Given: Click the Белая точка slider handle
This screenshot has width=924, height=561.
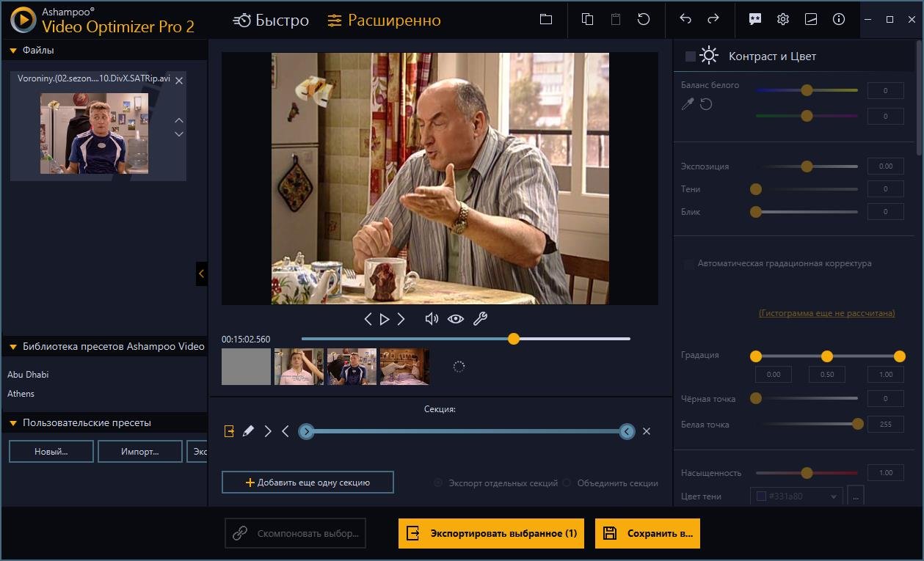Looking at the screenshot, I should tap(857, 424).
